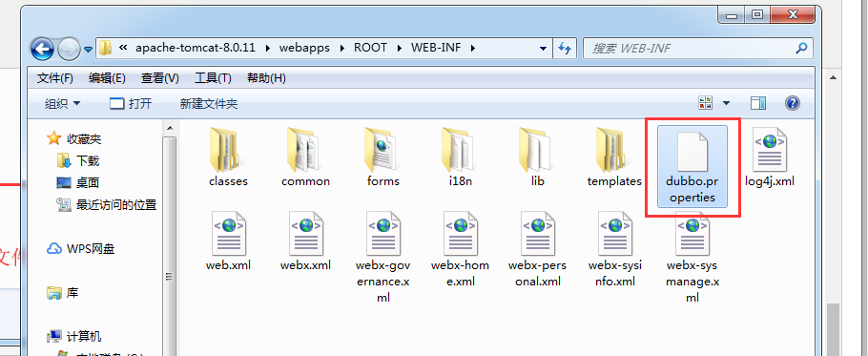Click the web.xml file name label

click(x=228, y=265)
